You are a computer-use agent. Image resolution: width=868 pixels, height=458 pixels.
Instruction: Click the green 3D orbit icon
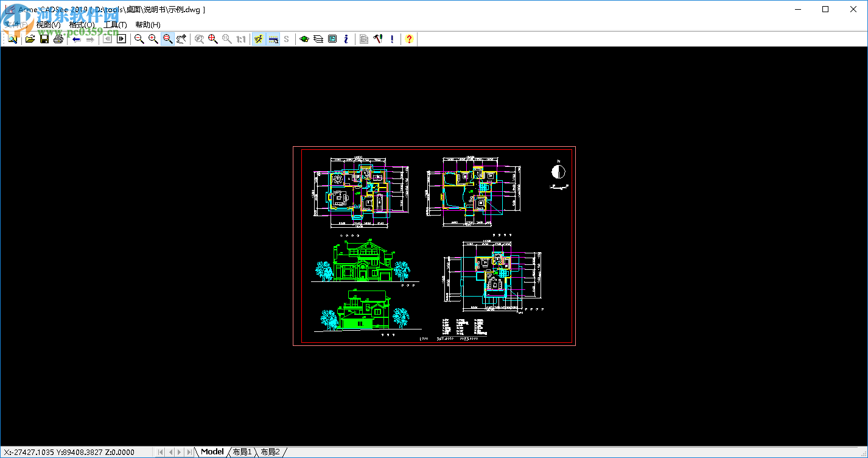[x=304, y=39]
